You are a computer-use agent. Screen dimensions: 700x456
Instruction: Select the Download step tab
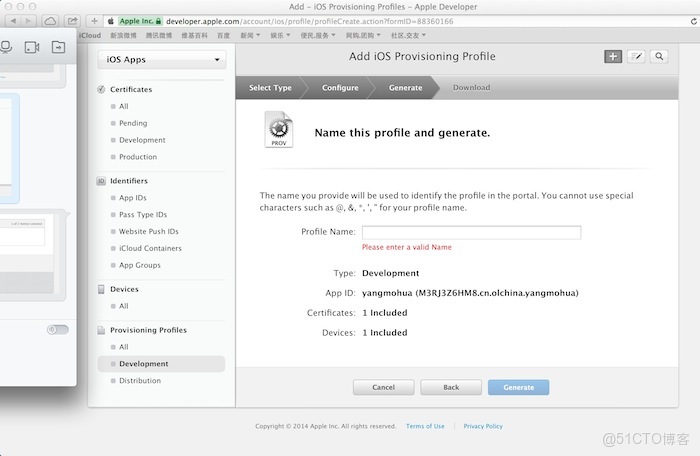[x=471, y=88]
